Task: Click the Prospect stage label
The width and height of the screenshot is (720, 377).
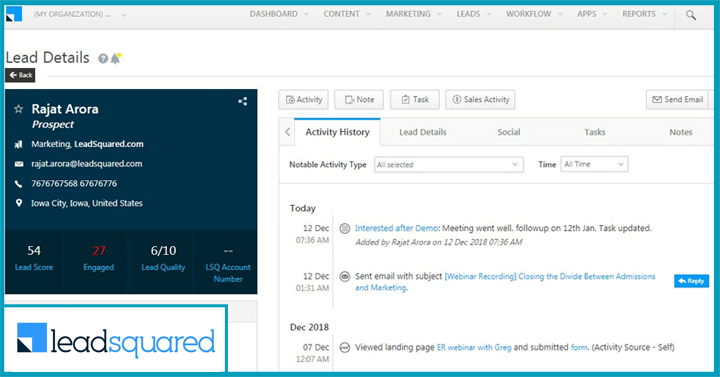Action: 53,124
